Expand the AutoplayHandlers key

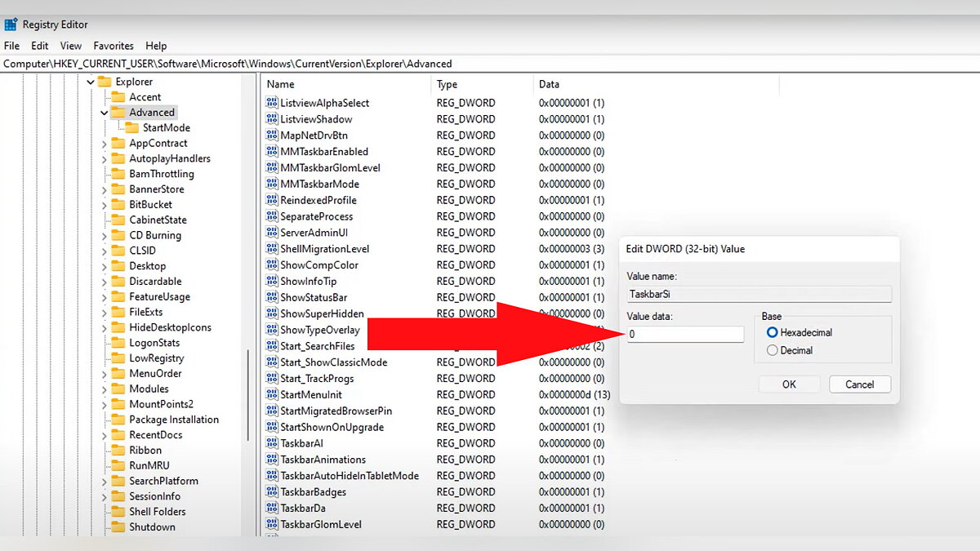[x=105, y=158]
